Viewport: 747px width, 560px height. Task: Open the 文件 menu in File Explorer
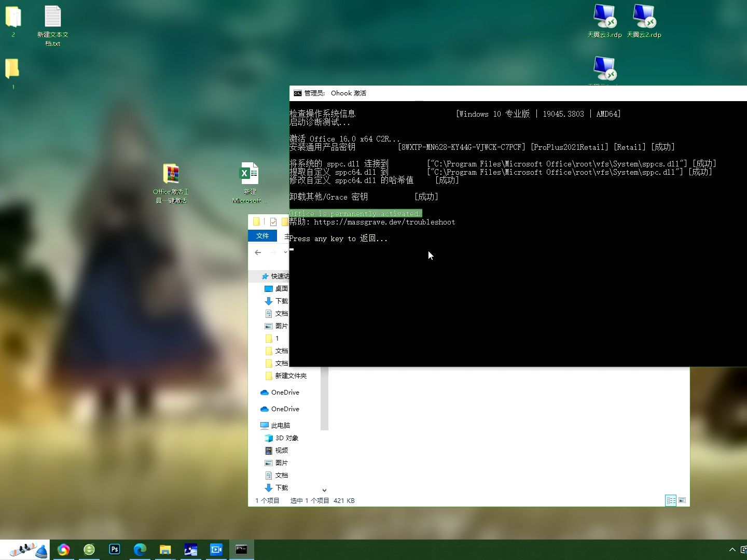click(x=262, y=236)
